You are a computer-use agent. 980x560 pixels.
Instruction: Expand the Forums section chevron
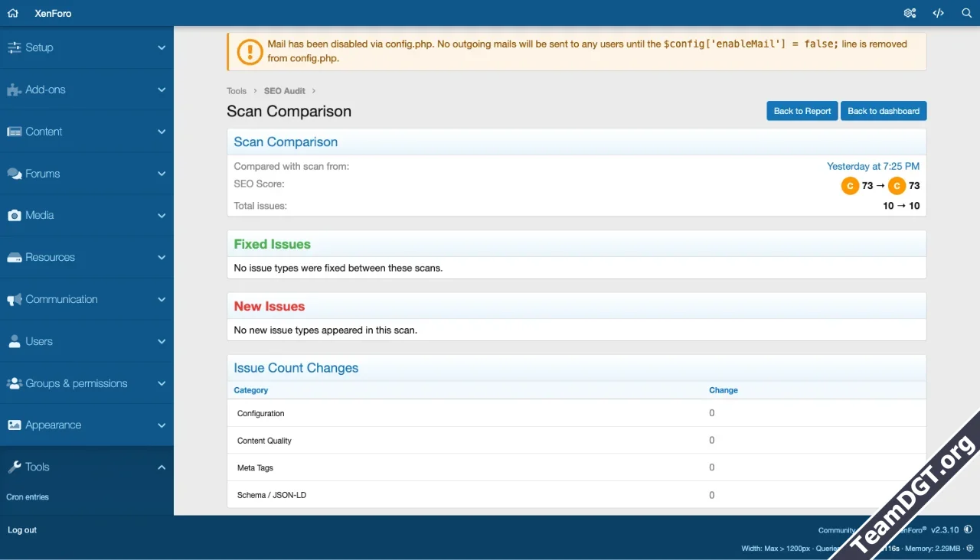[x=162, y=174]
